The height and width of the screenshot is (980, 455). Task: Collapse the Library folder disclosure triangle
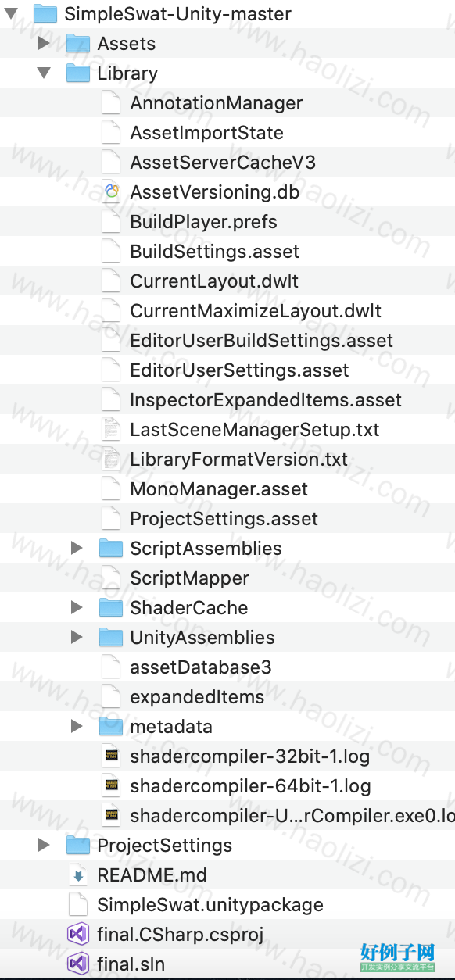(44, 73)
